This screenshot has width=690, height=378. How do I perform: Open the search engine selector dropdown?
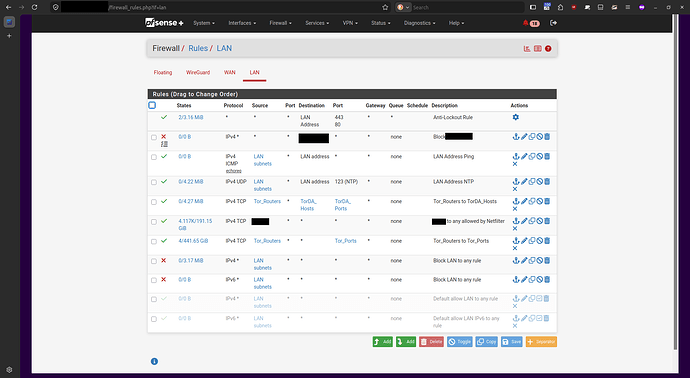tap(403, 7)
